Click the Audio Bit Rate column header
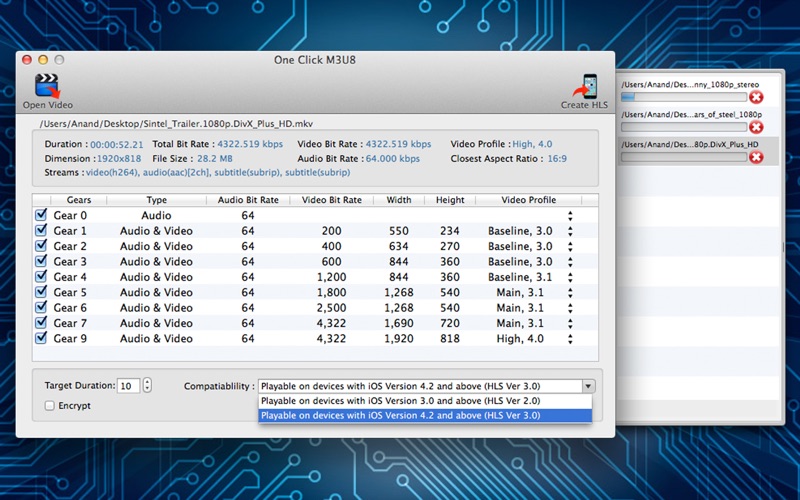Viewport: 800px width, 500px height. (x=248, y=199)
